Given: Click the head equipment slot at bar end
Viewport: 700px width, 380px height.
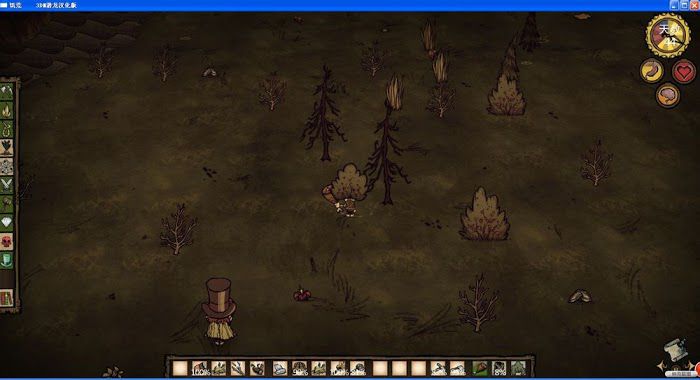Looking at the screenshot, I should tap(518, 368).
